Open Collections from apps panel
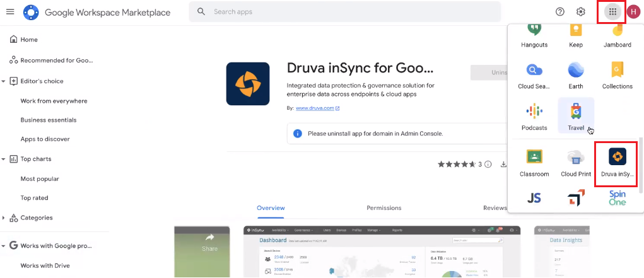 tap(618, 75)
